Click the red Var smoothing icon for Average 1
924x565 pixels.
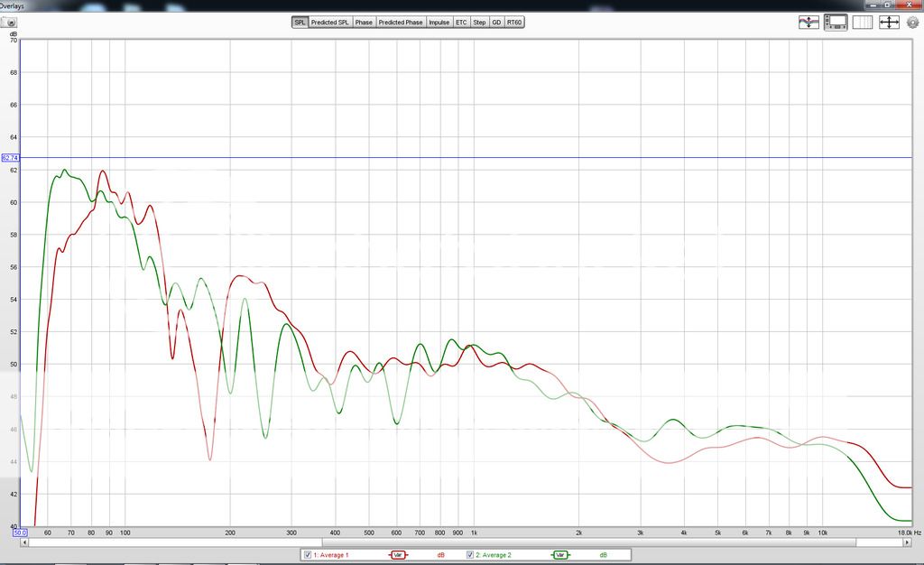point(400,555)
